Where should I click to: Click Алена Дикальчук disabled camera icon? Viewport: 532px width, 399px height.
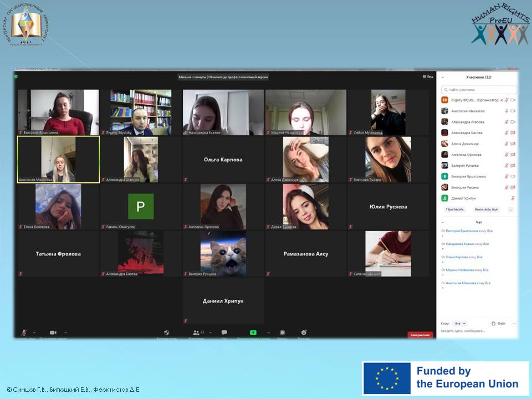point(513,144)
